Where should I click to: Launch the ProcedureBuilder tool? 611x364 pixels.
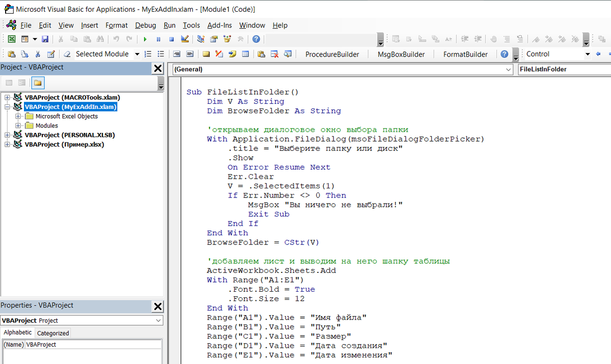click(x=332, y=54)
